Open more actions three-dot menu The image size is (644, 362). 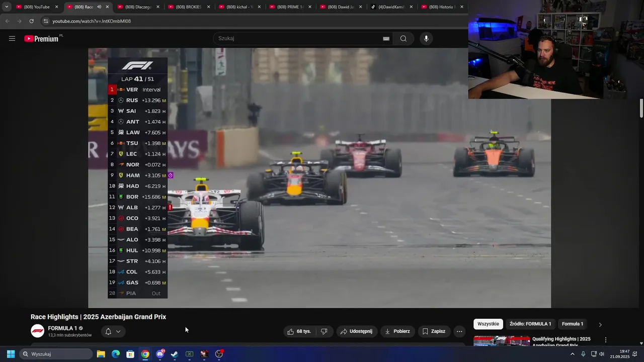(x=459, y=331)
